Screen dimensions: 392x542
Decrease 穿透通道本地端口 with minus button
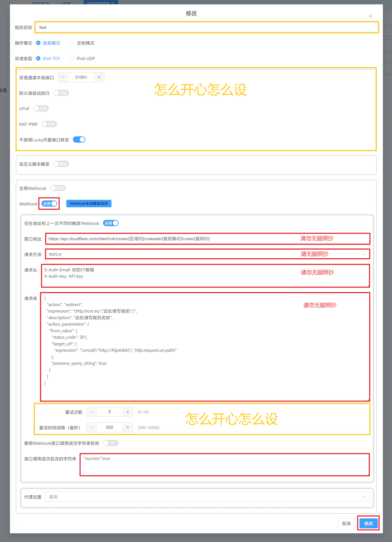click(x=63, y=78)
